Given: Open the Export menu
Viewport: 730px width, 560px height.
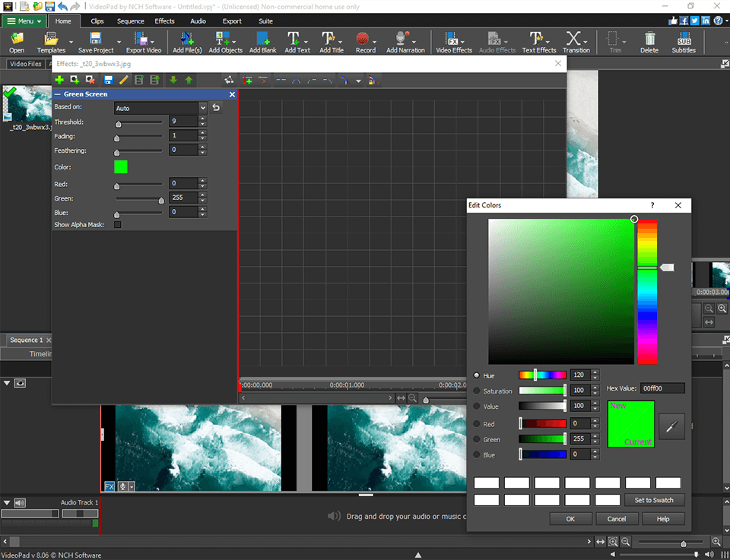Looking at the screenshot, I should (232, 21).
